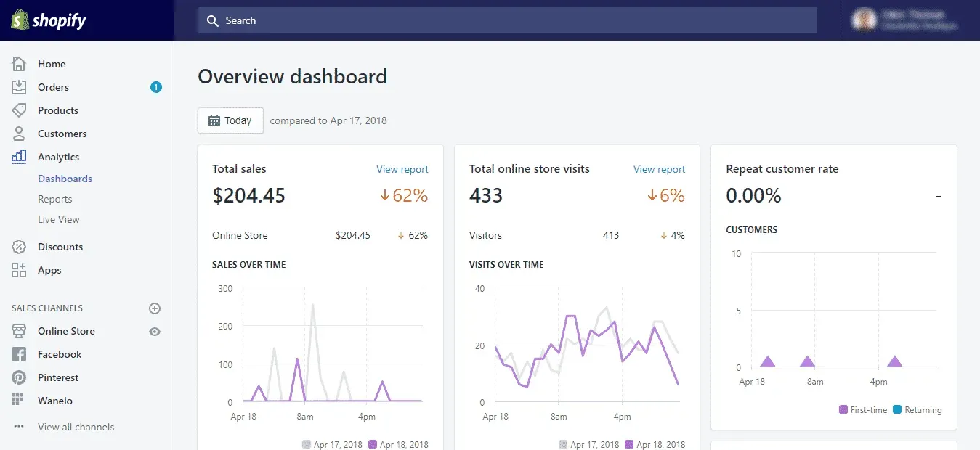Click into the top search field
Image resolution: width=980 pixels, height=450 pixels.
tap(508, 20)
